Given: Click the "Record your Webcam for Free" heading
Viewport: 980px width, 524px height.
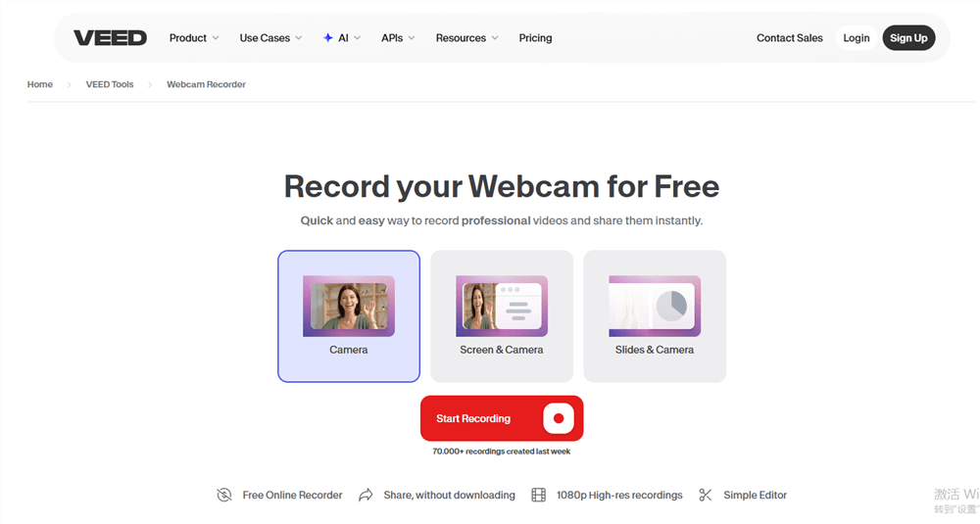Looking at the screenshot, I should coord(502,186).
